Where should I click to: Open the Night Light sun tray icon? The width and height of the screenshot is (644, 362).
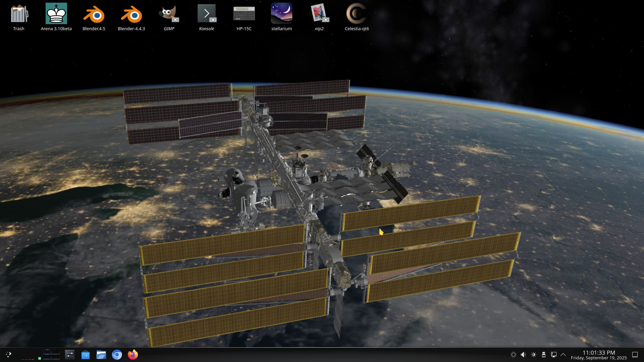[x=513, y=355]
